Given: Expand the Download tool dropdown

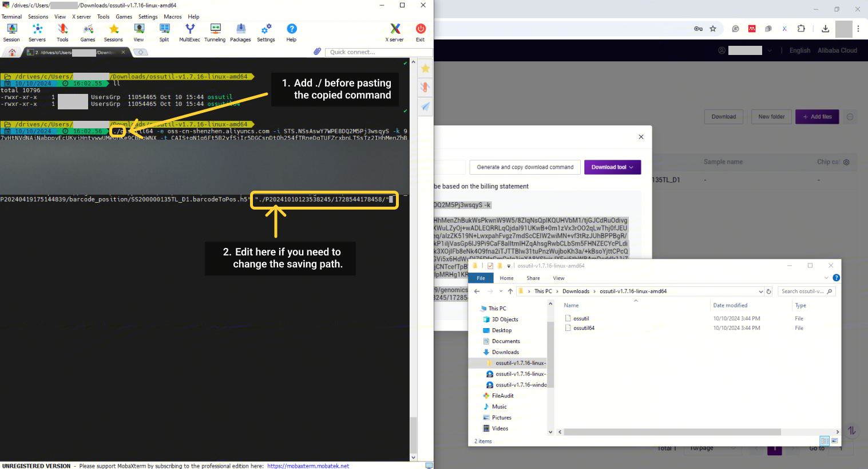Looking at the screenshot, I should pos(612,167).
